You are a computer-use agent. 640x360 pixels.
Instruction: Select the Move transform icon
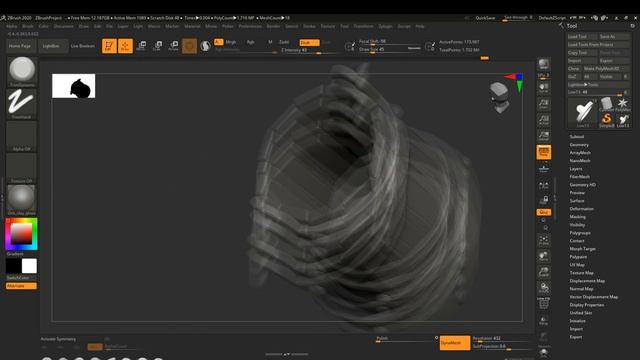(x=141, y=46)
